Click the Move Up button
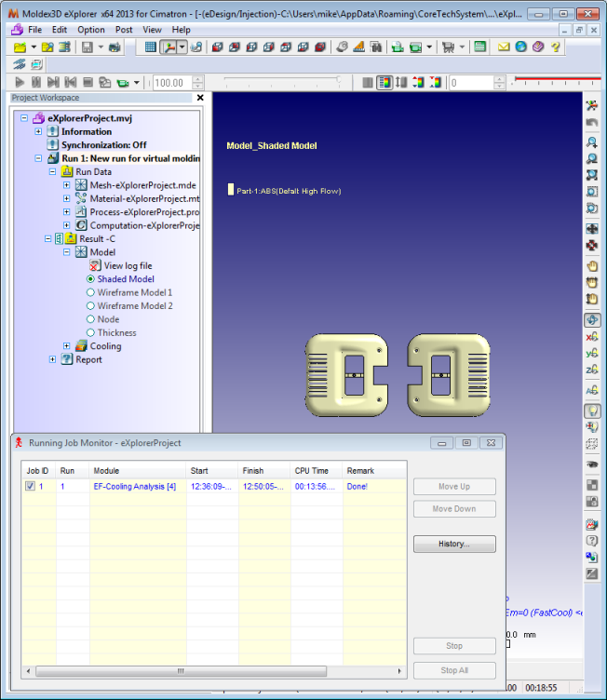Screen dimensions: 607x700 coord(454,487)
